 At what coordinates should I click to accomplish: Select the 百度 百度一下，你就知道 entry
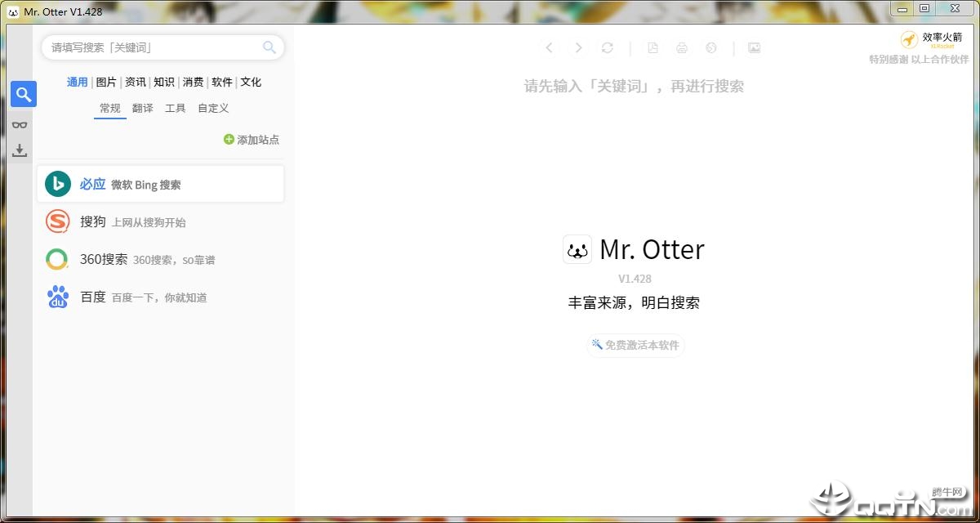(161, 297)
